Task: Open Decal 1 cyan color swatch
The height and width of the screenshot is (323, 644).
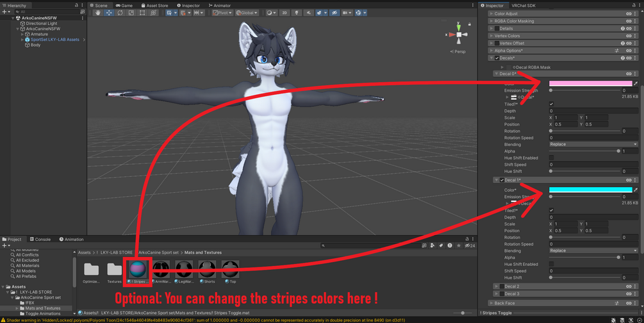Action: (591, 190)
